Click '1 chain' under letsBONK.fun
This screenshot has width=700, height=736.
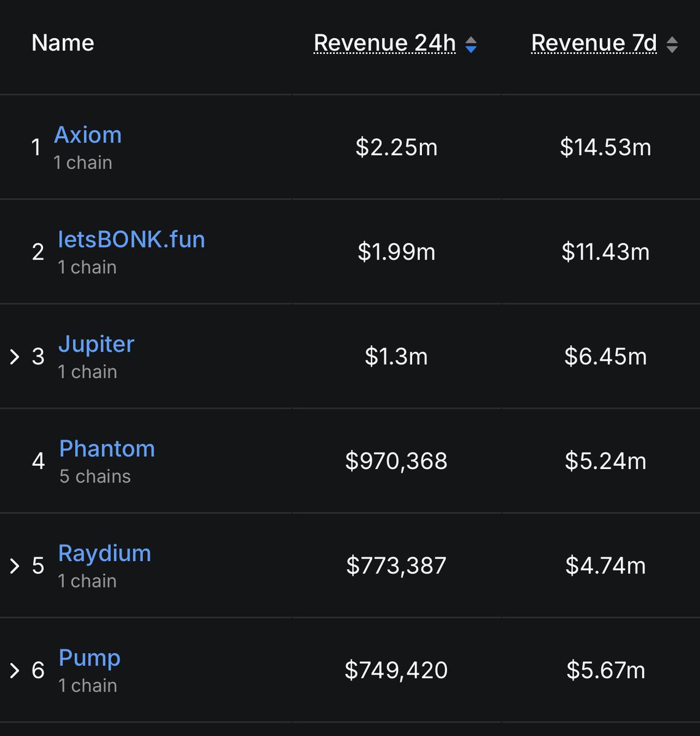coord(87,268)
